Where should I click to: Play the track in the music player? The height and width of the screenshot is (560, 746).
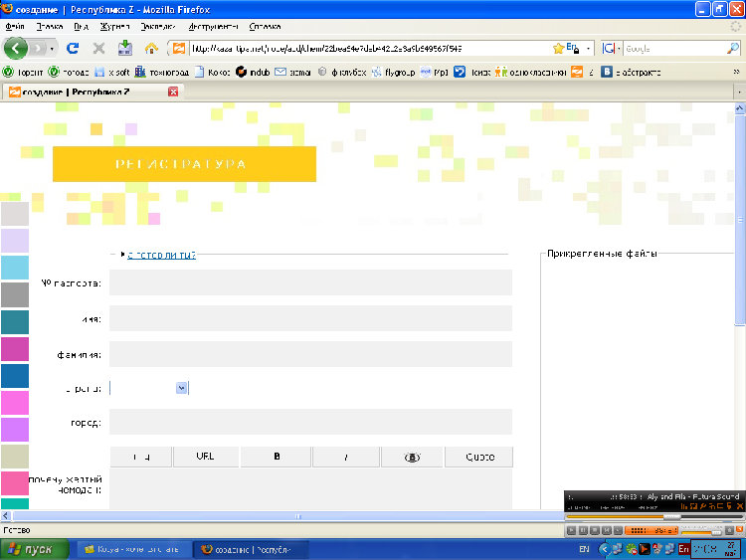[571, 530]
